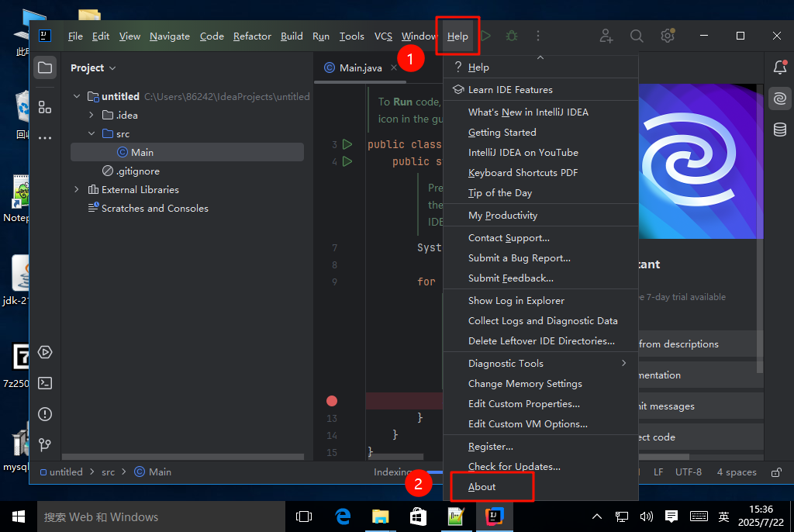Click the Run green play toolbar icon

pyautogui.click(x=485, y=36)
